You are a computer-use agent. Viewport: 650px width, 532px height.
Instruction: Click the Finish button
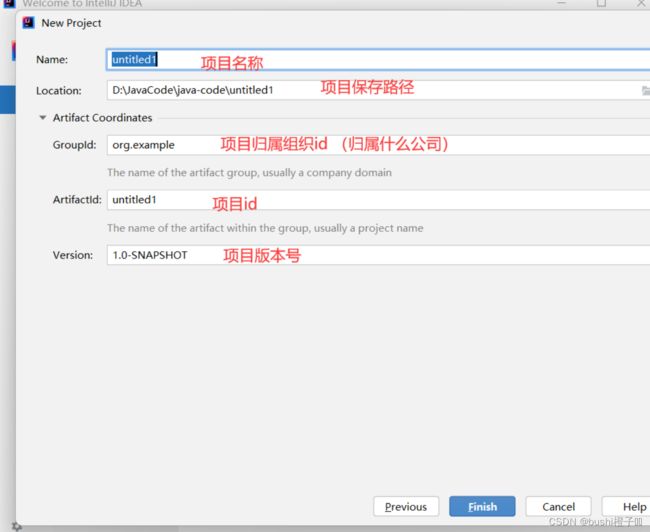click(x=482, y=506)
